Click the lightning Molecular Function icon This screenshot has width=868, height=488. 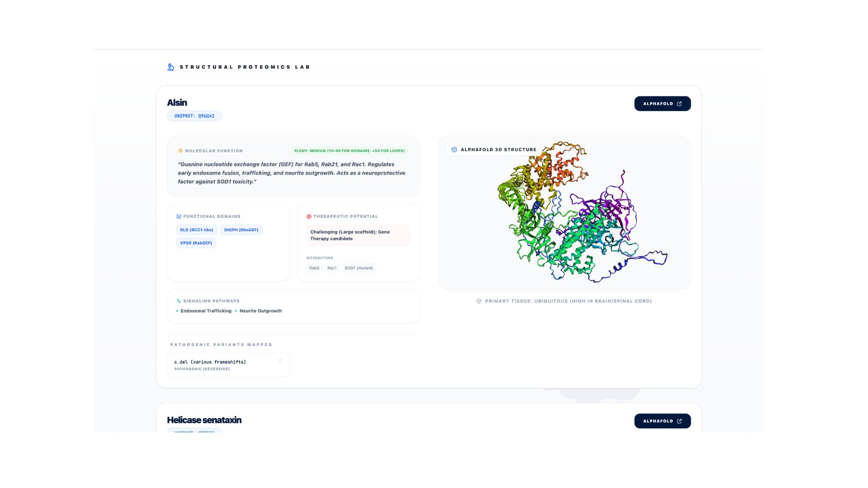click(180, 151)
